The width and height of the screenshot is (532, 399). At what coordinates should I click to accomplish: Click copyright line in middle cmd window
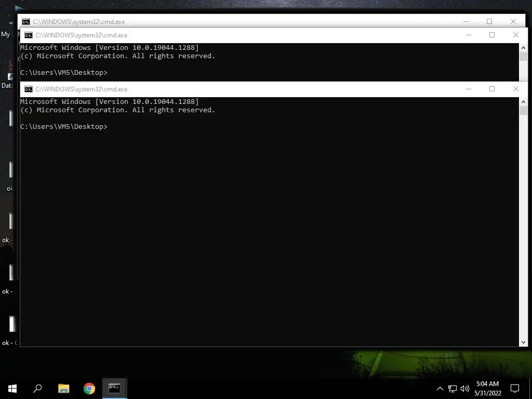(x=118, y=56)
